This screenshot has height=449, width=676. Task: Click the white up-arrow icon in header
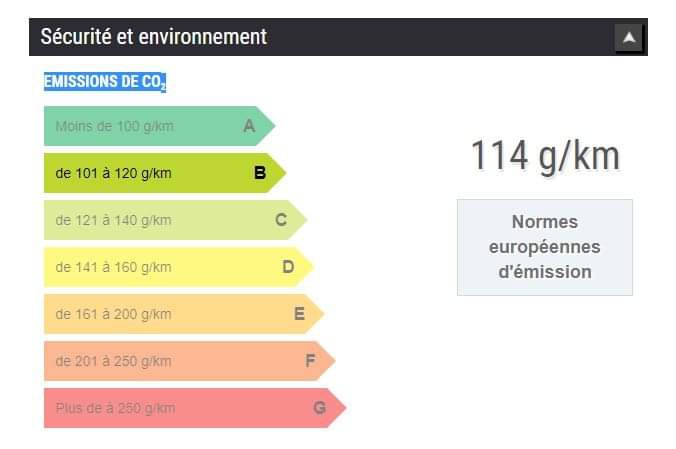tap(629, 38)
